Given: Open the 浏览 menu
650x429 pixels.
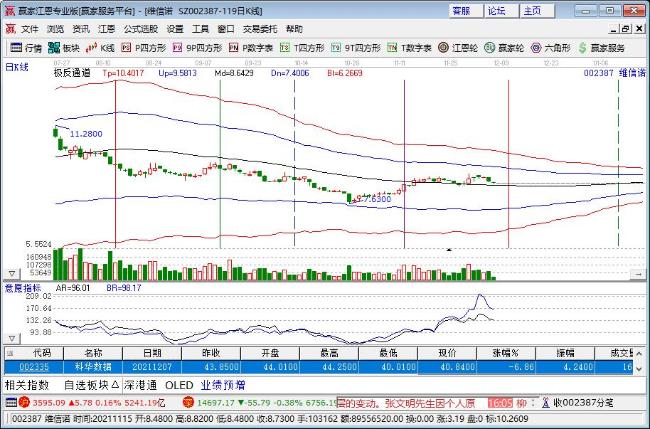Looking at the screenshot, I should pyautogui.click(x=55, y=29).
